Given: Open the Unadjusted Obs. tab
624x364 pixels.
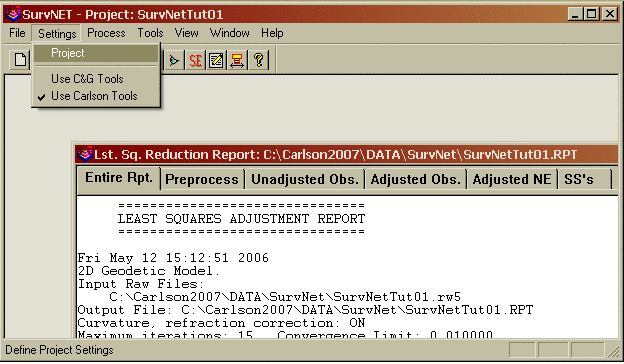Looking at the screenshot, I should (x=305, y=179).
